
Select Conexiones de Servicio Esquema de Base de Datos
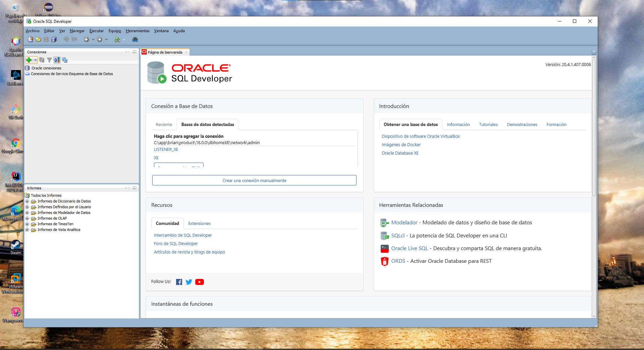tap(72, 74)
